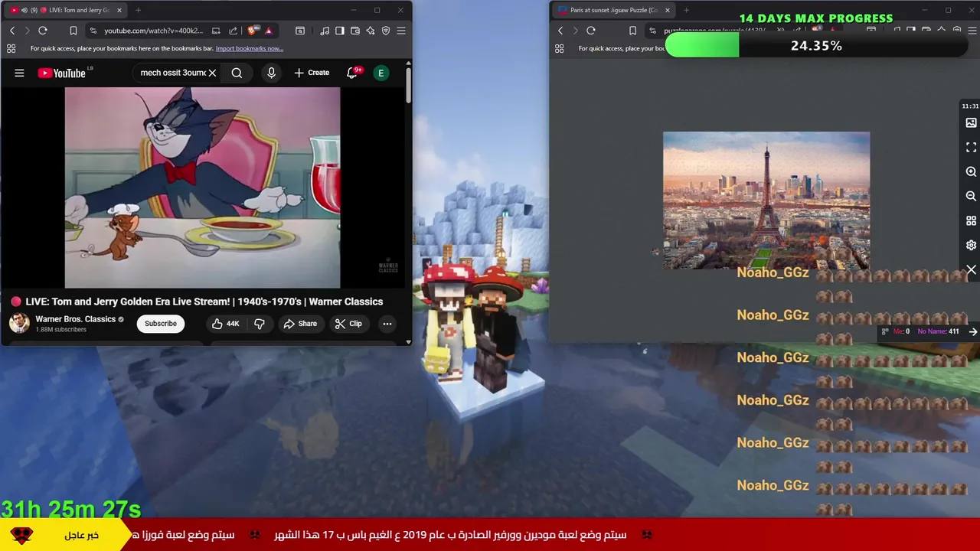Reload the YouTube page
This screenshot has height=551, width=980.
click(x=43, y=31)
